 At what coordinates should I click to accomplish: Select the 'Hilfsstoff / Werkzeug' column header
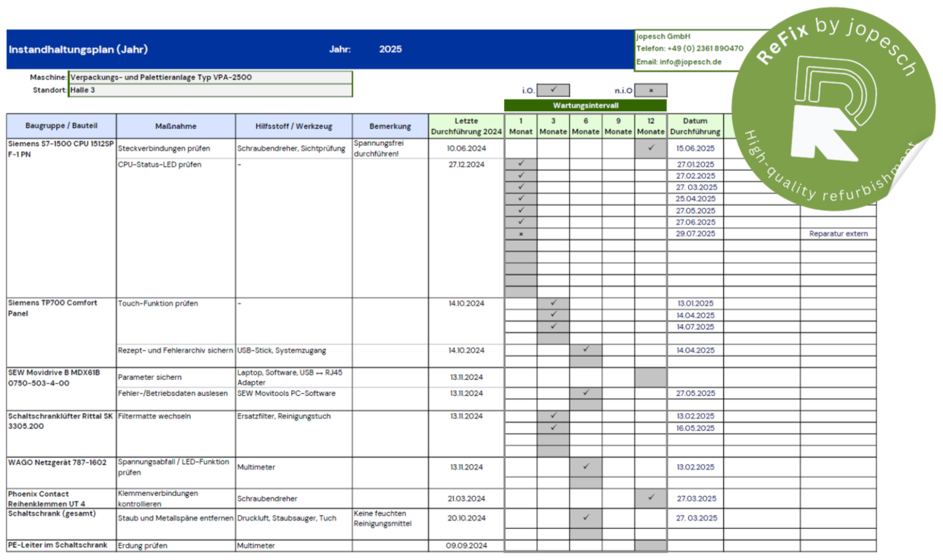[x=294, y=126]
